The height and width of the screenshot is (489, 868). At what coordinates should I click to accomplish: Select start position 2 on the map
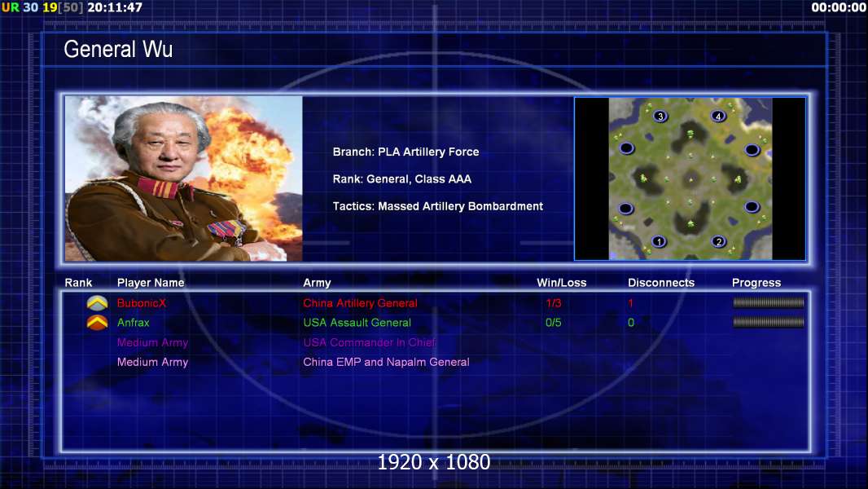(718, 241)
